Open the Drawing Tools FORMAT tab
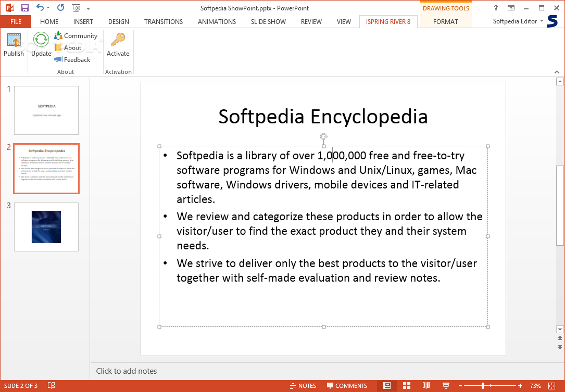 pos(446,22)
